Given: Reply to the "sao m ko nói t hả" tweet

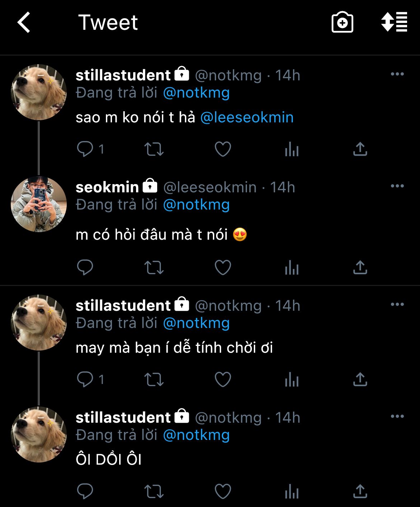Looking at the screenshot, I should coord(85,149).
